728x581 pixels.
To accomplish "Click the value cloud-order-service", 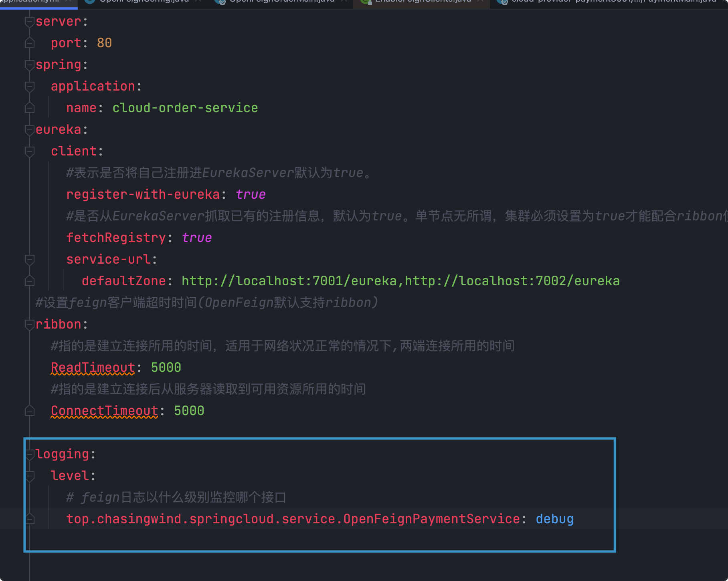I will pyautogui.click(x=185, y=108).
